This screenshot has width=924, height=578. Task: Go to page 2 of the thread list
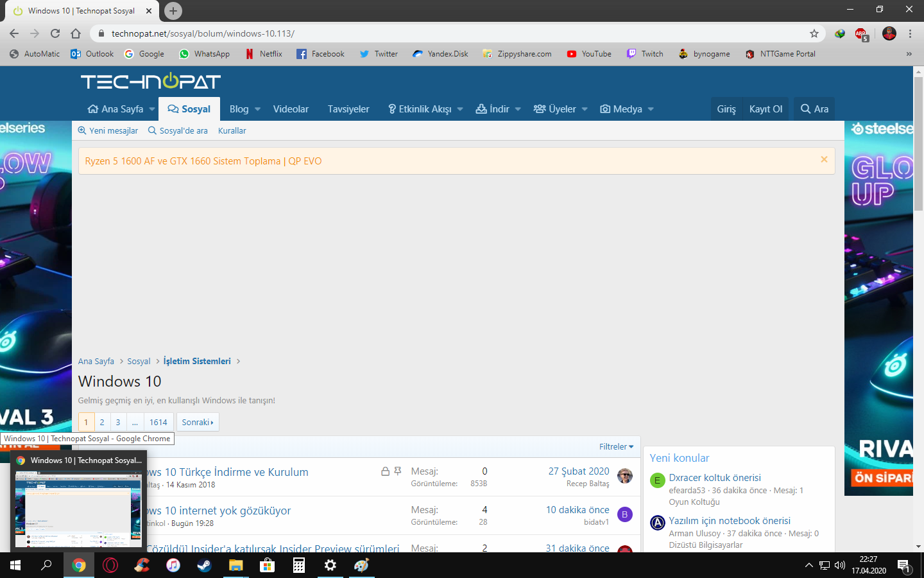point(102,422)
